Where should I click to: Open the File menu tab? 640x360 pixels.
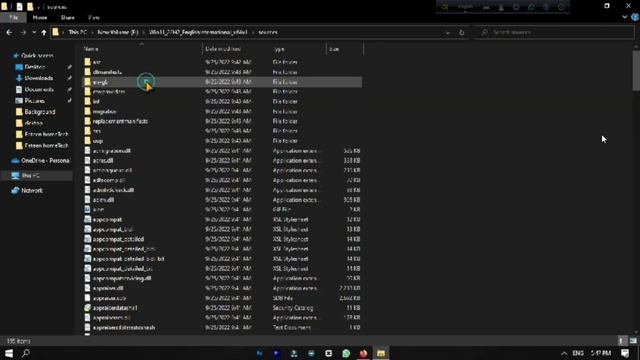click(x=13, y=18)
